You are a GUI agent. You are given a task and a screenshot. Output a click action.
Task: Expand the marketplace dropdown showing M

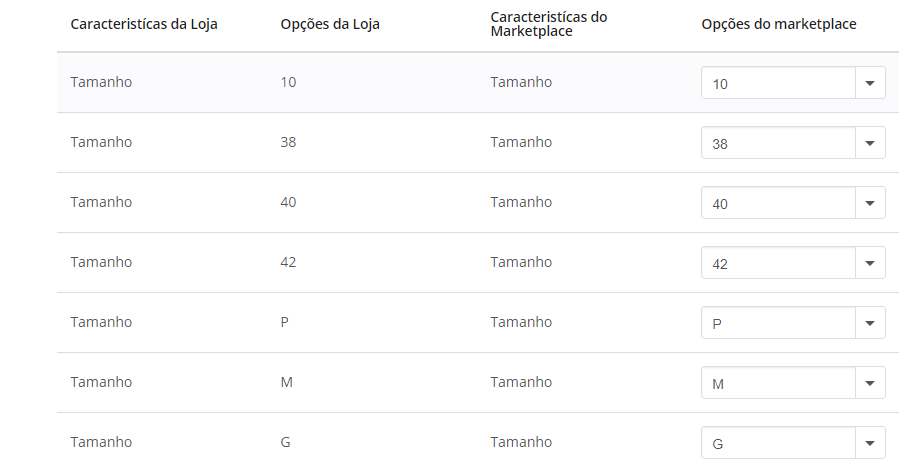pyautogui.click(x=793, y=383)
